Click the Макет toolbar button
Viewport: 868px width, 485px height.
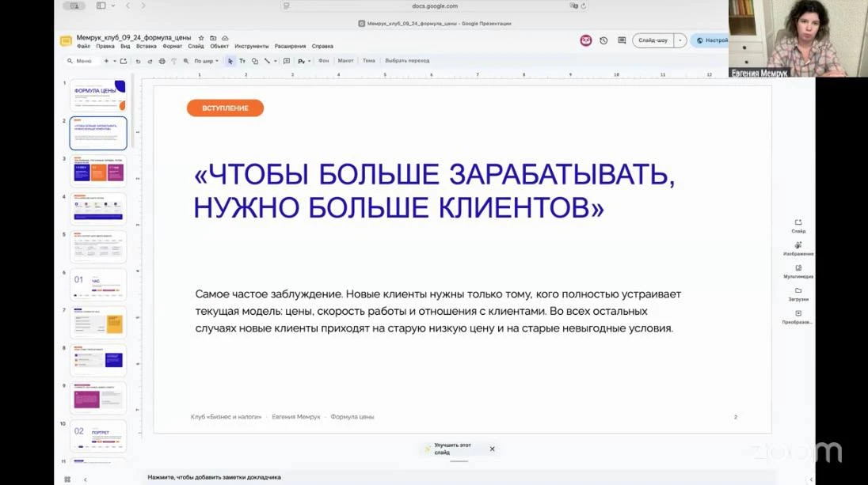tap(345, 61)
